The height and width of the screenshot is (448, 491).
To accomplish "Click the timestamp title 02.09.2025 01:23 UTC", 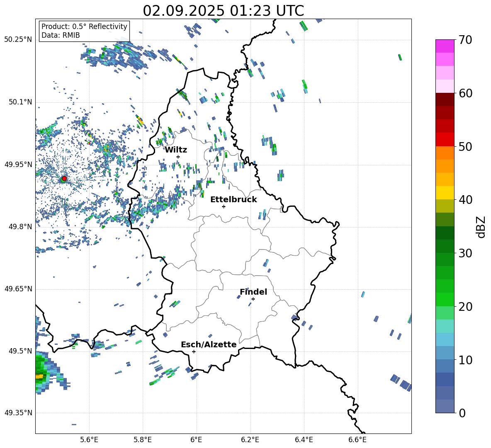I will pyautogui.click(x=223, y=11).
